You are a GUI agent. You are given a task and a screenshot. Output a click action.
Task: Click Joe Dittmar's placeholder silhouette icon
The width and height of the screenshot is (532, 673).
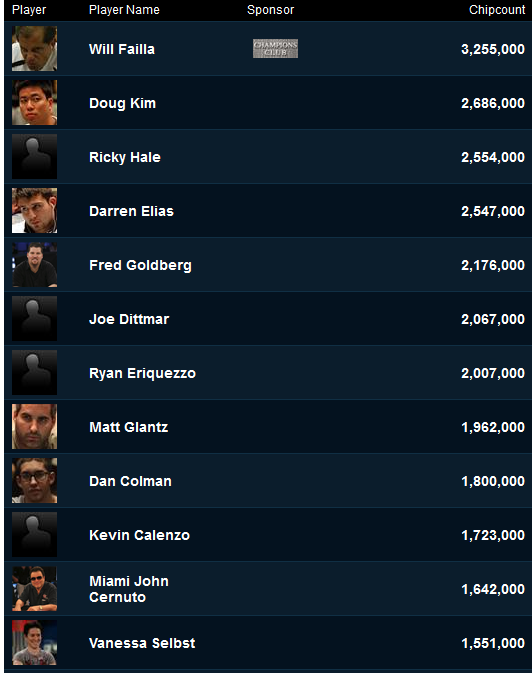(34, 319)
